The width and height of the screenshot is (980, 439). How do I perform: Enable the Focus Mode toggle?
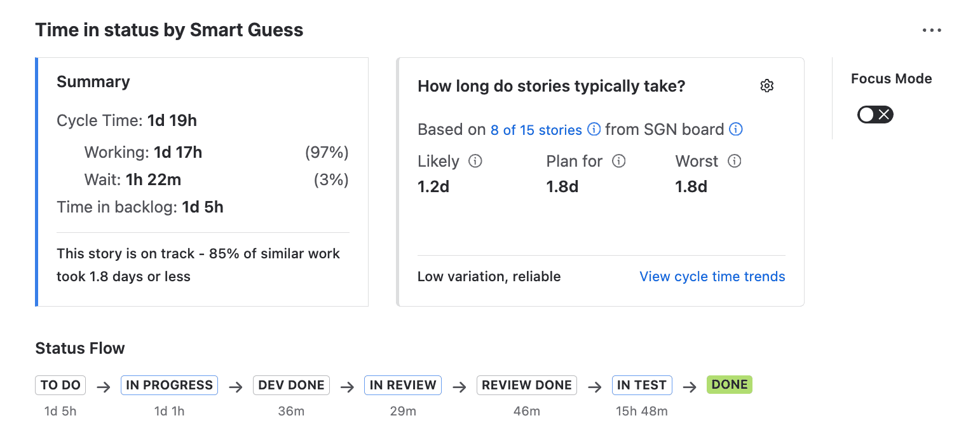(x=875, y=115)
